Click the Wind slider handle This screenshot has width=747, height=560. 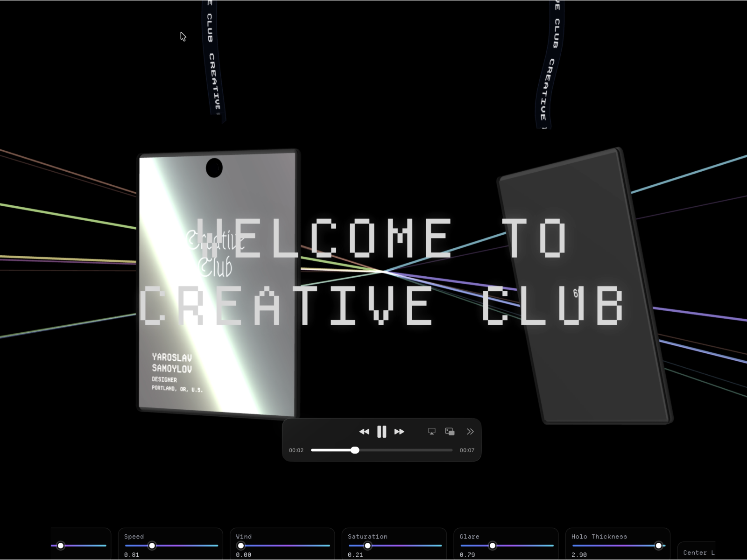coord(241,546)
